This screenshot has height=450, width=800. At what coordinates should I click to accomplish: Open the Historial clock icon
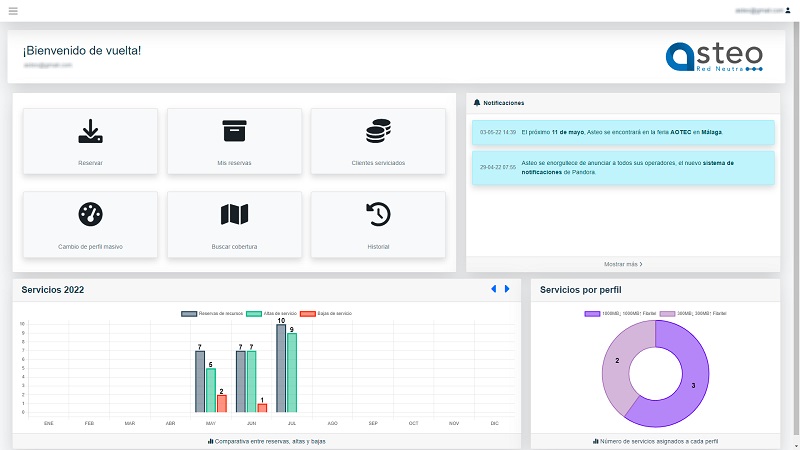[378, 214]
